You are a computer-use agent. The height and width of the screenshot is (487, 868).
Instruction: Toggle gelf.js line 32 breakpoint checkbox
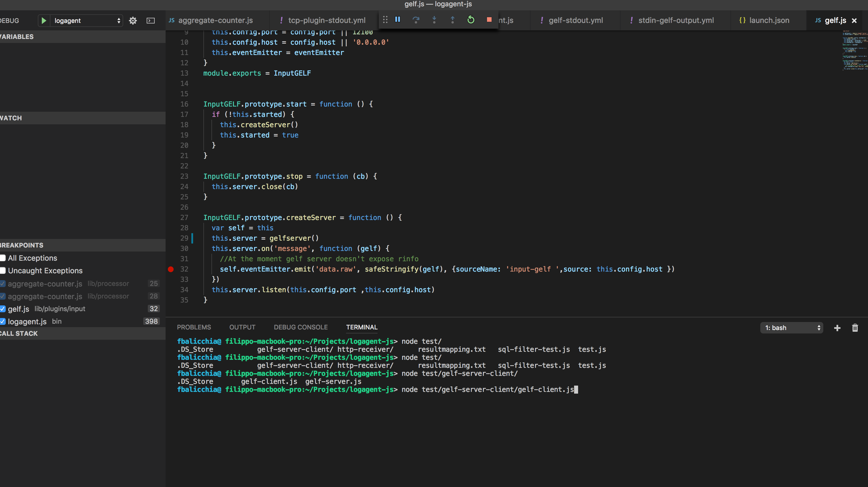(3, 309)
